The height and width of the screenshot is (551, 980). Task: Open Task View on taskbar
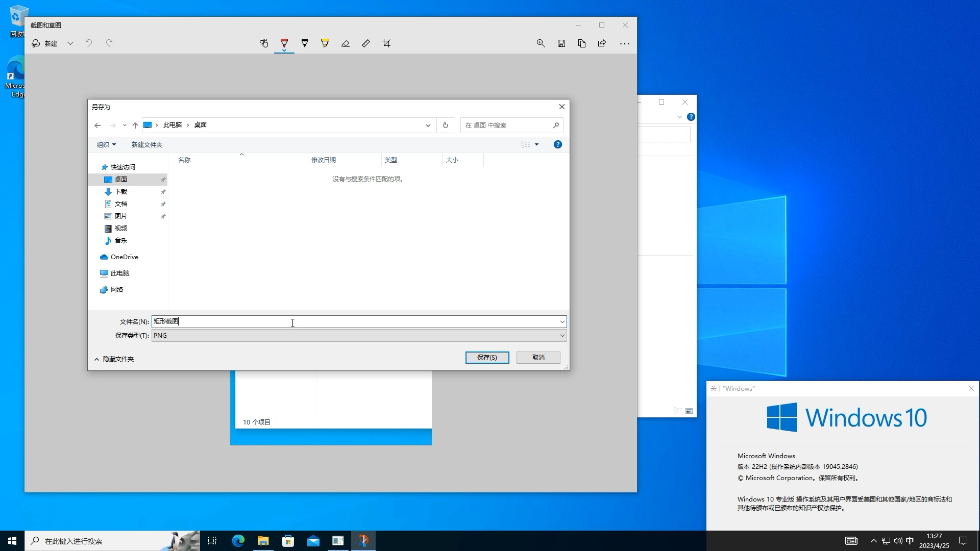point(212,541)
